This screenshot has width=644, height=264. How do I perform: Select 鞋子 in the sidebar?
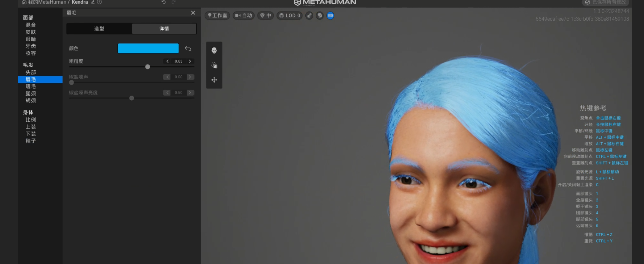tap(30, 141)
